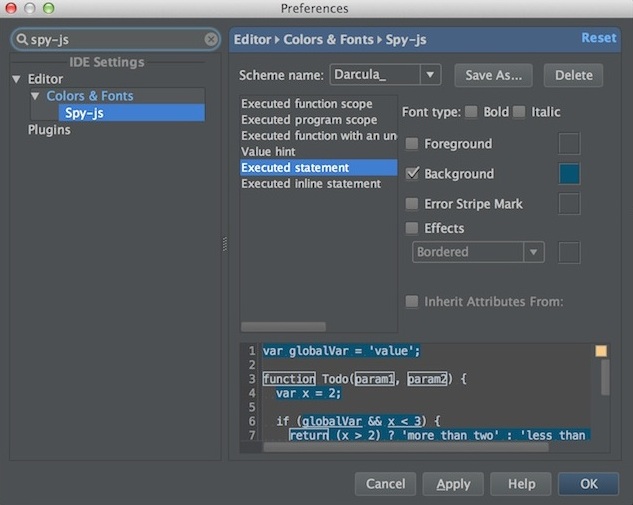The height and width of the screenshot is (505, 633).
Task: Click the Reset link
Action: 599,38
